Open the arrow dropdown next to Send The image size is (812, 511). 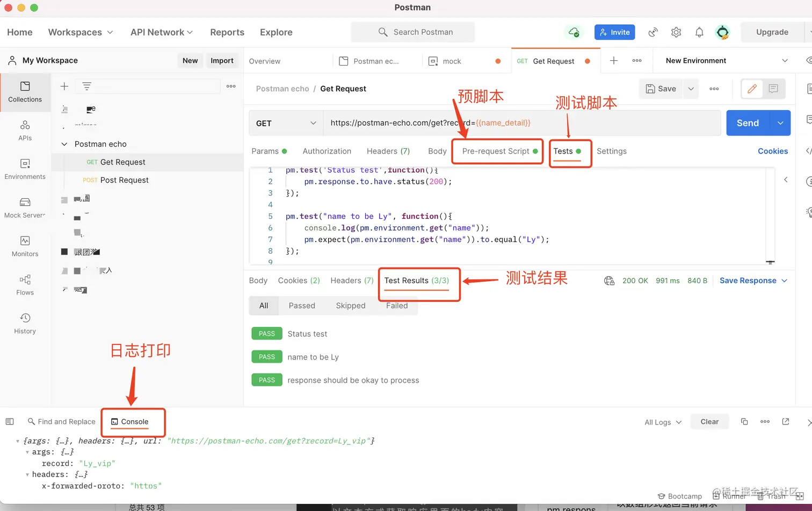click(780, 123)
